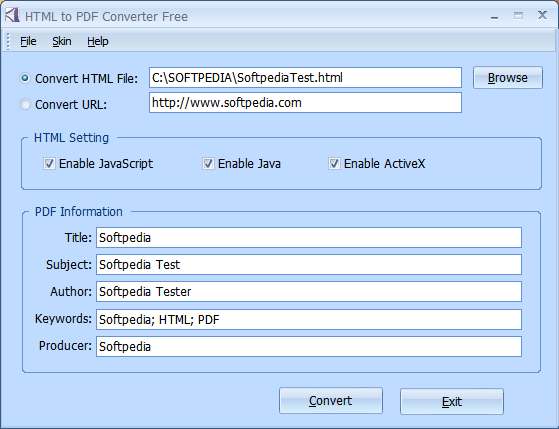Click the Producer label

point(65,346)
